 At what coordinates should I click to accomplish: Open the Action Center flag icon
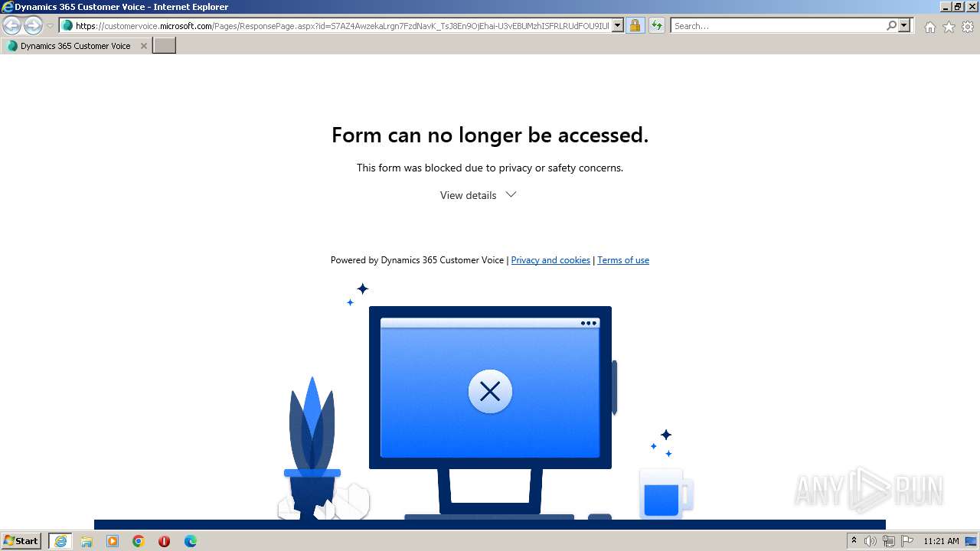[x=907, y=541]
